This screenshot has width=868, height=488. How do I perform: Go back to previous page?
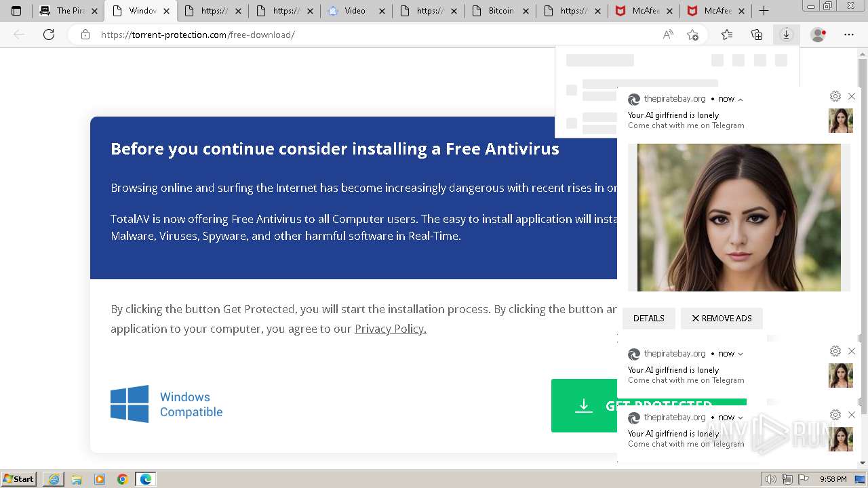coord(19,35)
